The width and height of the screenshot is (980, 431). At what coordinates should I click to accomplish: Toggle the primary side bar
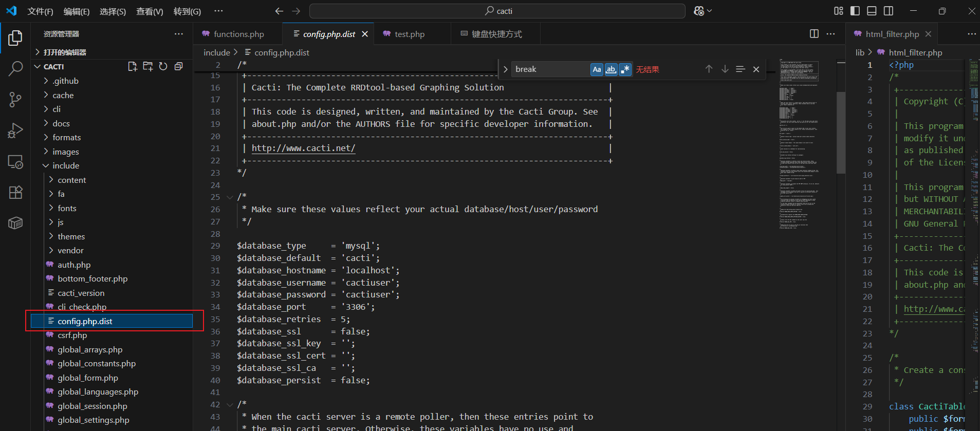(x=855, y=11)
